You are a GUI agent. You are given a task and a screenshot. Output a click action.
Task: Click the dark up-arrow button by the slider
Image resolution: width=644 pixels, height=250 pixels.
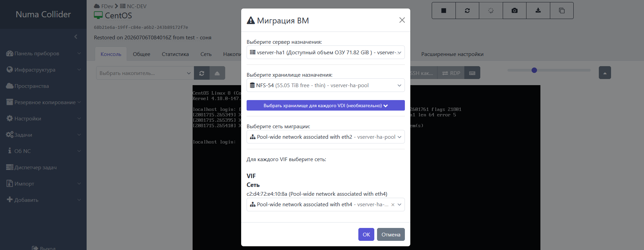[605, 73]
